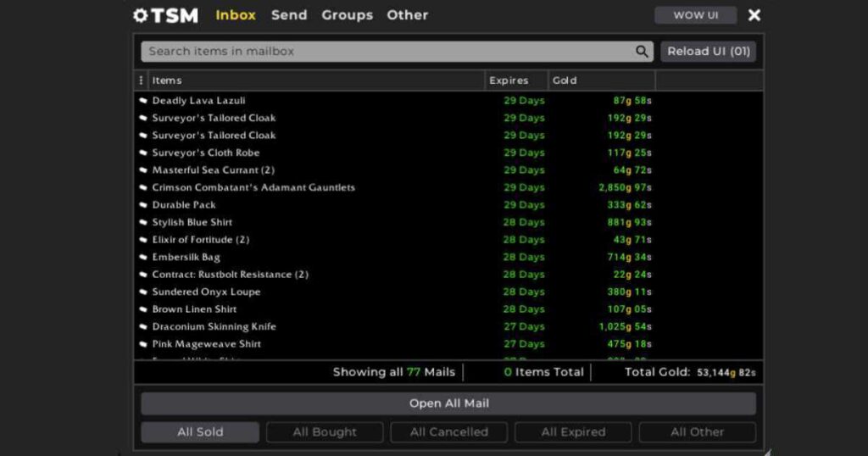Open the Groups tab
Viewport: 868px width, 456px height.
tap(347, 15)
